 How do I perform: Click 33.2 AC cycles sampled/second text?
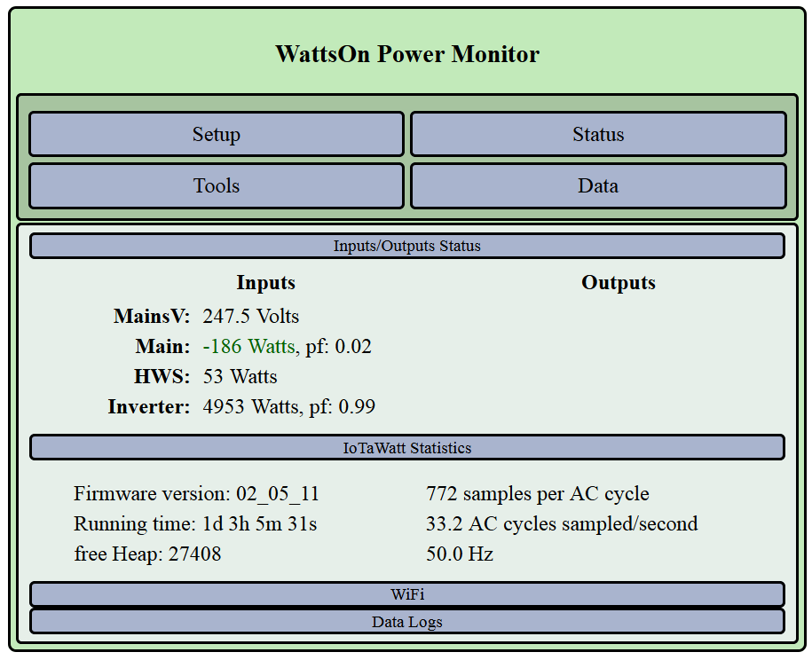click(x=562, y=524)
